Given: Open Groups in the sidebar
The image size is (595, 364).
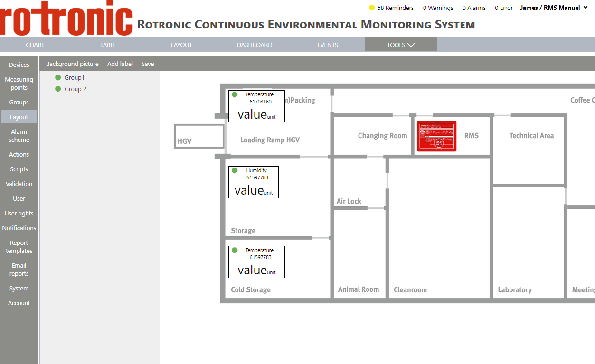Looking at the screenshot, I should click(x=19, y=103).
